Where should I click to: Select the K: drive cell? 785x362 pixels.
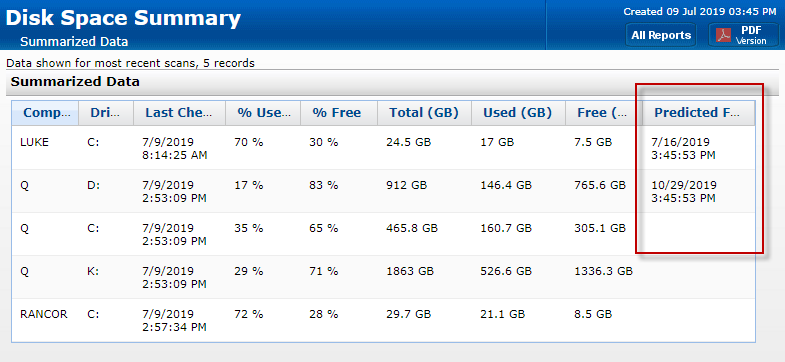tap(95, 271)
